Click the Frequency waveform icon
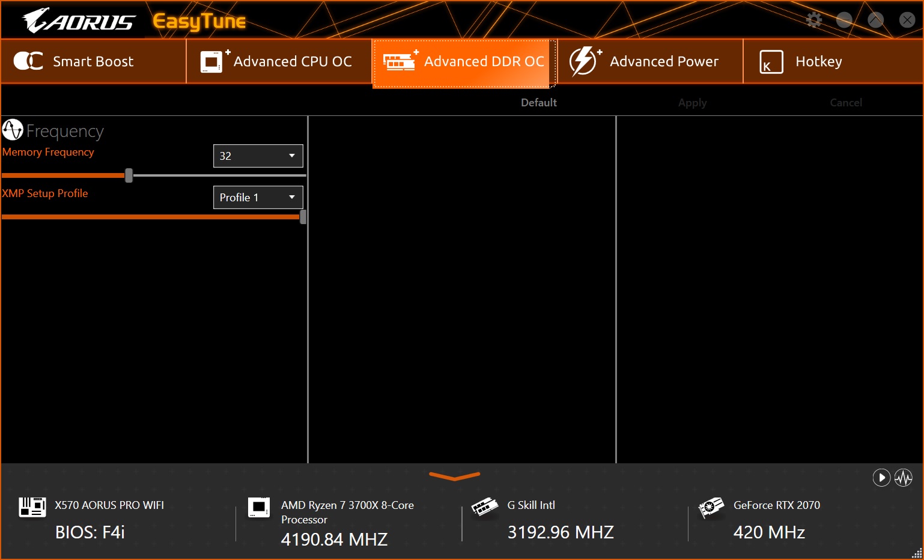This screenshot has width=924, height=560. point(13,130)
